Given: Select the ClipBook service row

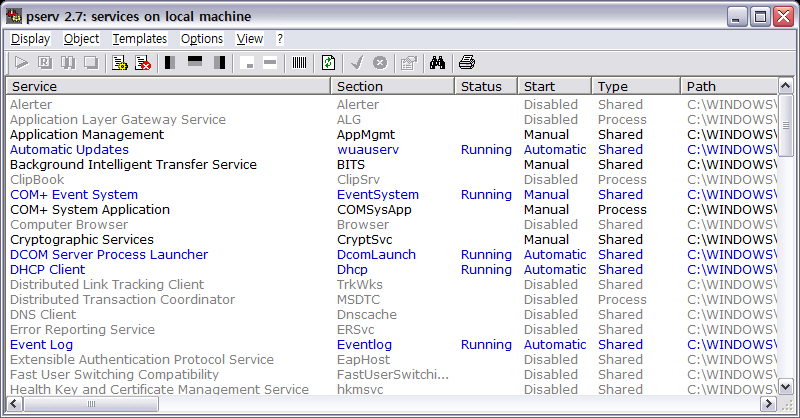Looking at the screenshot, I should [392, 180].
